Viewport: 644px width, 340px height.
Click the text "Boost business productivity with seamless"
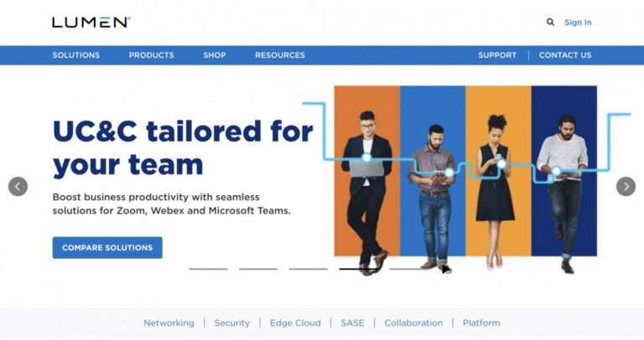click(x=156, y=198)
